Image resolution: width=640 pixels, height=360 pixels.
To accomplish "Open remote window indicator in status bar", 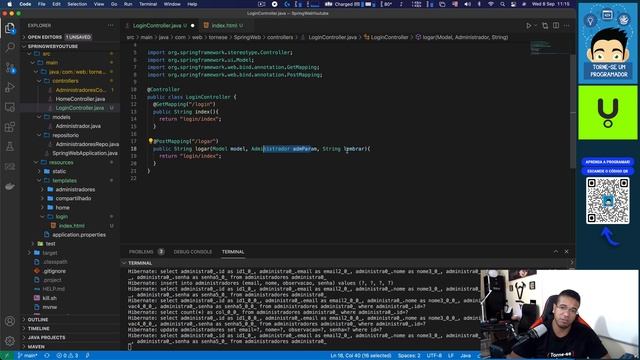I will click(6, 356).
